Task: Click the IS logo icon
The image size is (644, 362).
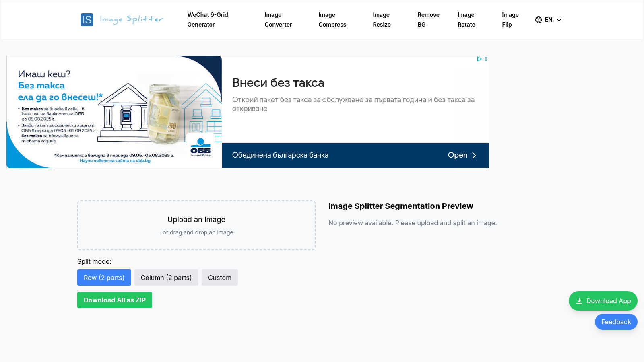Action: pos(87,20)
